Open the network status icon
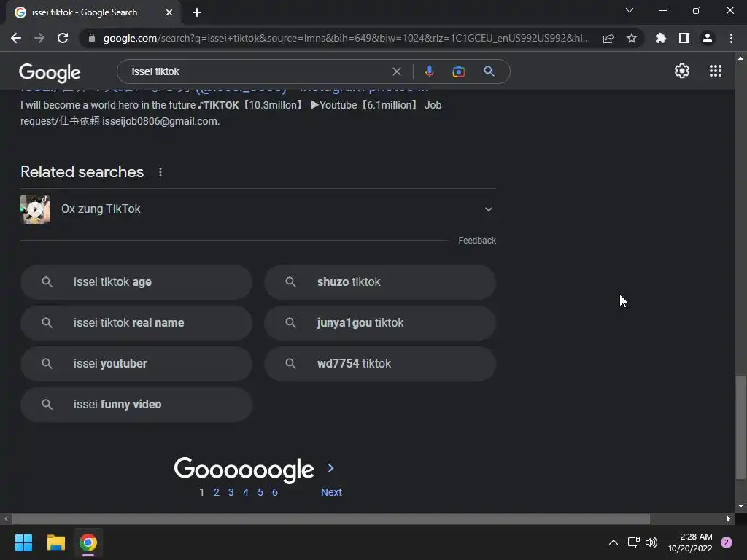The height and width of the screenshot is (560, 747). [x=633, y=542]
